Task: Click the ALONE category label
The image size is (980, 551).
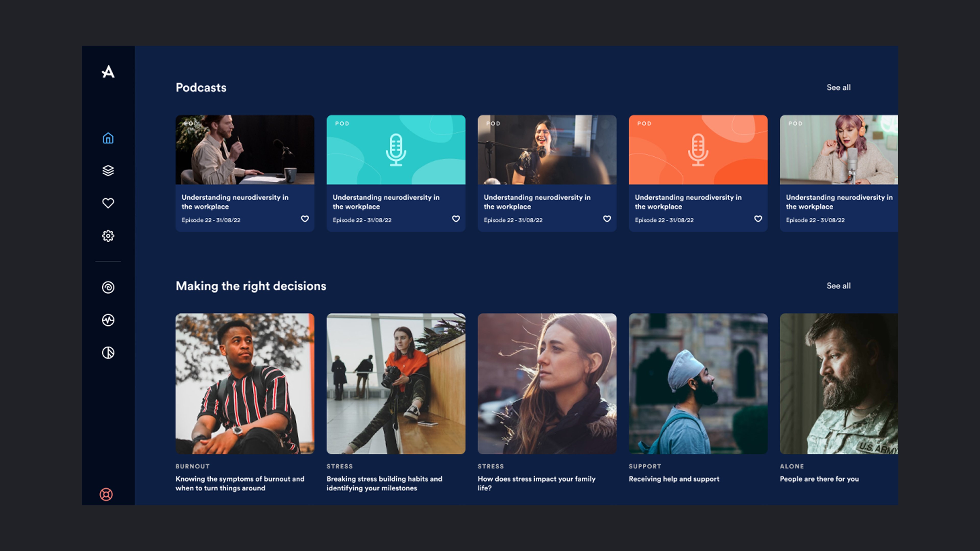Action: (792, 466)
